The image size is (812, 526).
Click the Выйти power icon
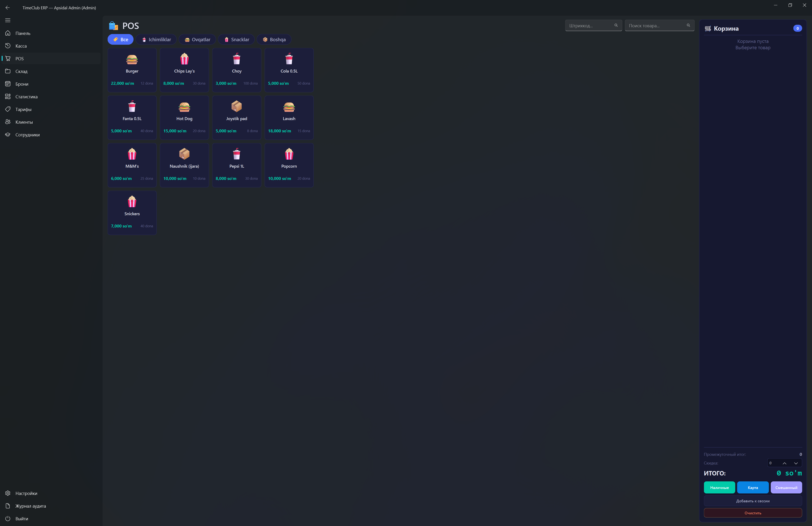(8, 519)
